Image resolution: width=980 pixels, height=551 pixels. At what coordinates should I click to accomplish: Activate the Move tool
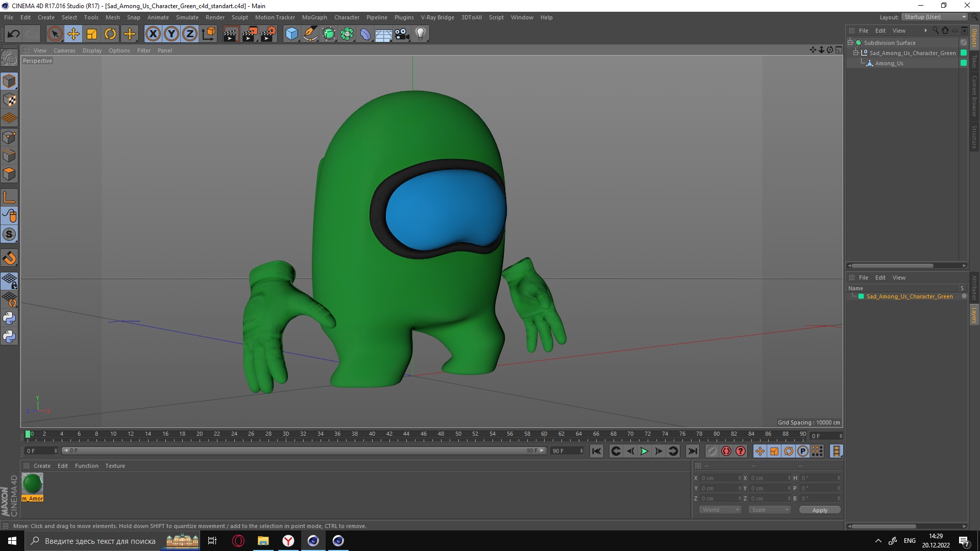tap(73, 34)
